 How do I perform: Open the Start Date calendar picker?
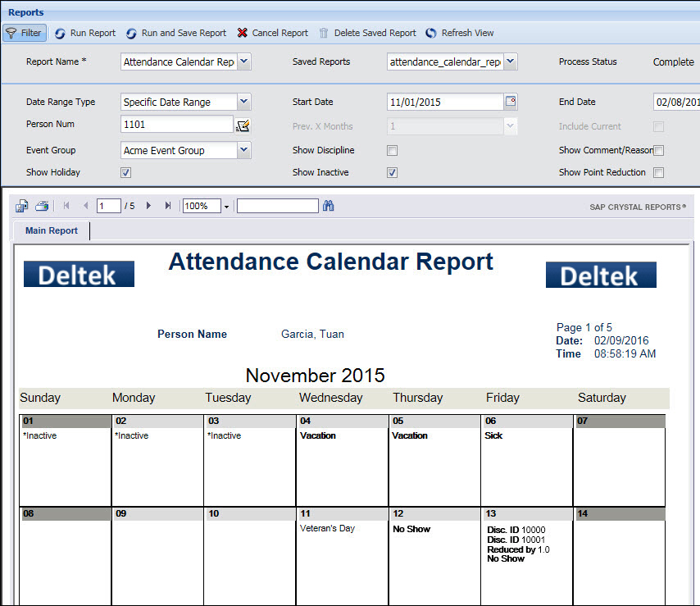click(x=511, y=102)
